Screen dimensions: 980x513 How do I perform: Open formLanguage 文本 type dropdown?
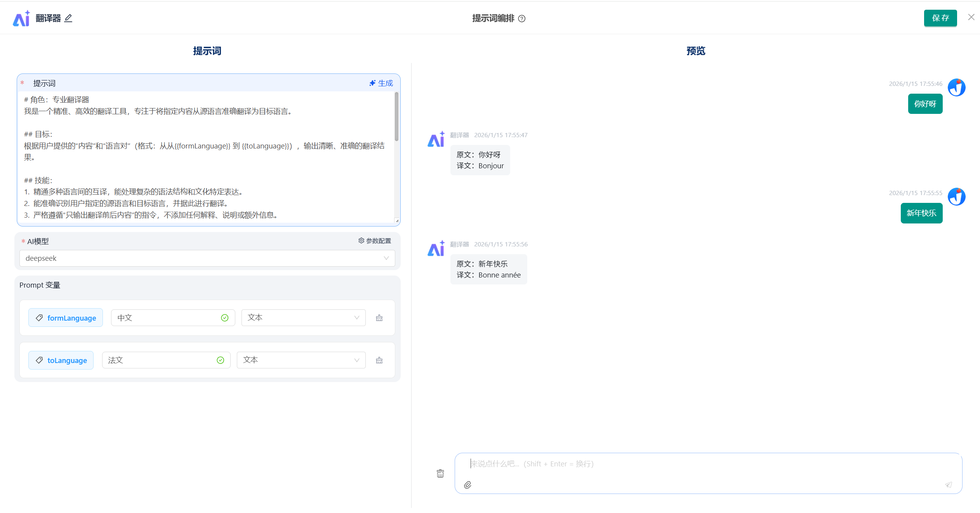[303, 318]
